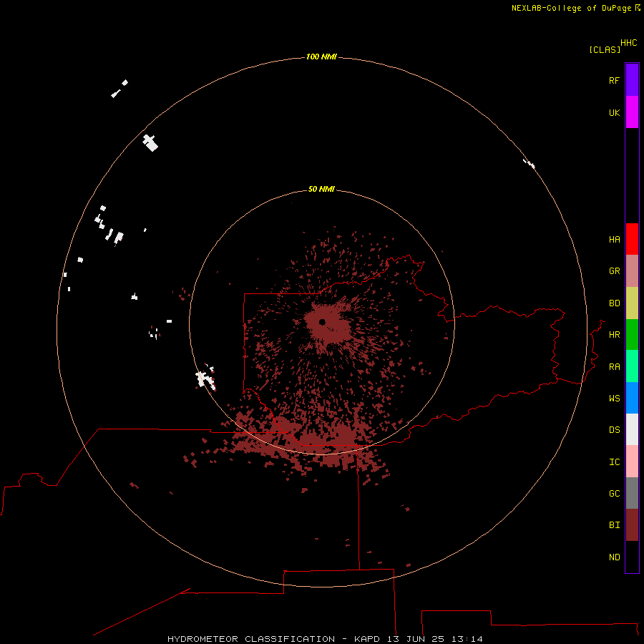This screenshot has height=644, width=644.
Task: Click the RA light-green legend swatch
Action: (x=632, y=366)
